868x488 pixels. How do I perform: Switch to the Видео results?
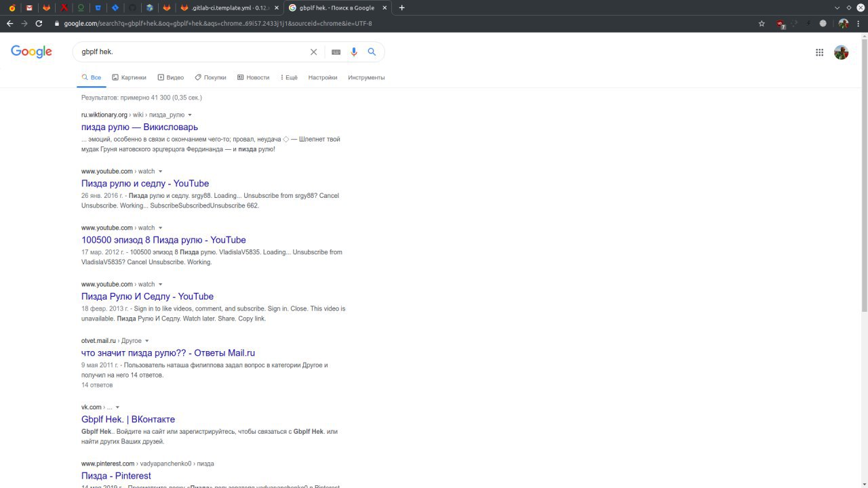[x=170, y=77]
